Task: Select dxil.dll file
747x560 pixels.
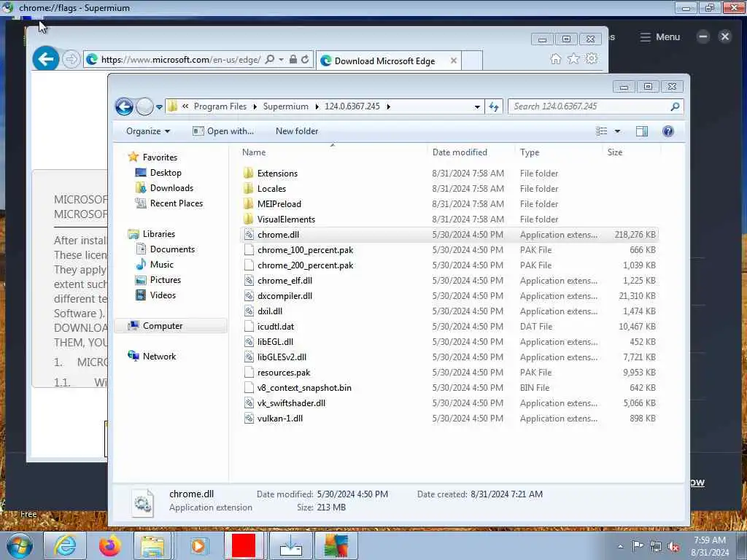Action: pos(270,311)
